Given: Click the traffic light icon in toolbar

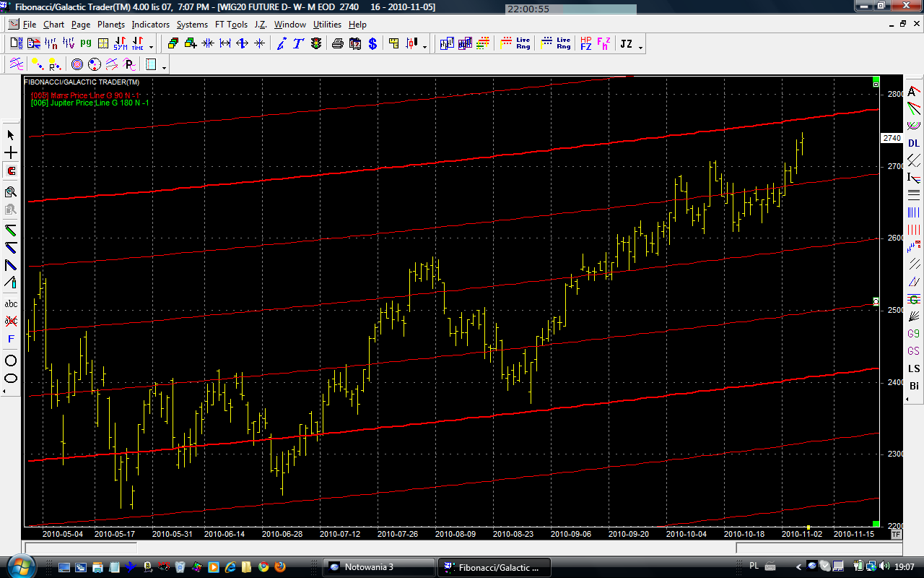Looking at the screenshot, I should pyautogui.click(x=316, y=44).
